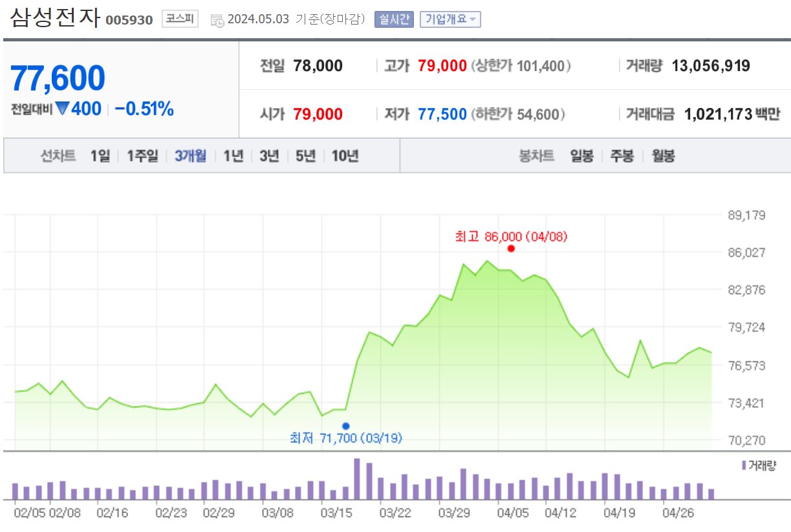The image size is (791, 532).
Task: Click the stock name 삼성전자
Action: [x=55, y=17]
